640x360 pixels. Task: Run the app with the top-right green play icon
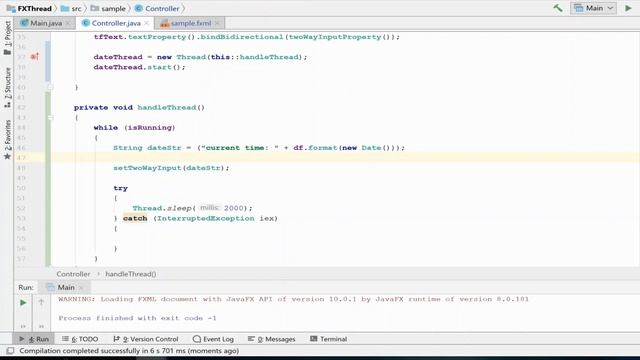coord(628,8)
